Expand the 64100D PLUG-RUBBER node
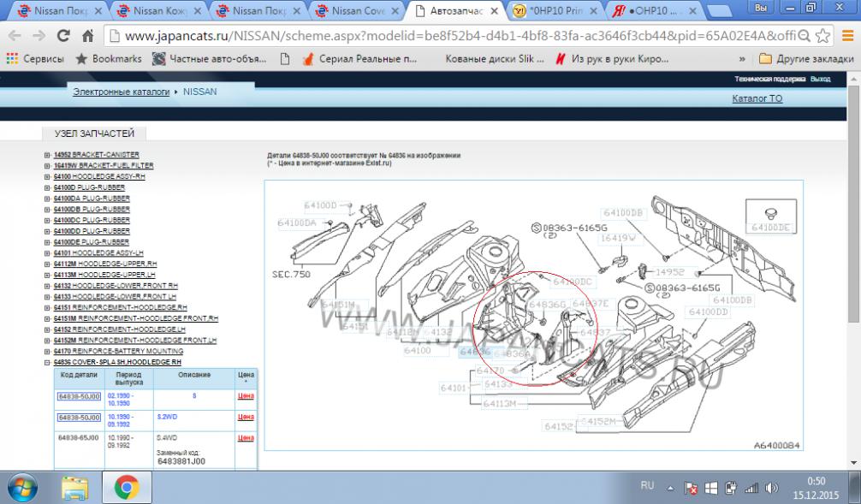This screenshot has width=861, height=504. pyautogui.click(x=47, y=187)
